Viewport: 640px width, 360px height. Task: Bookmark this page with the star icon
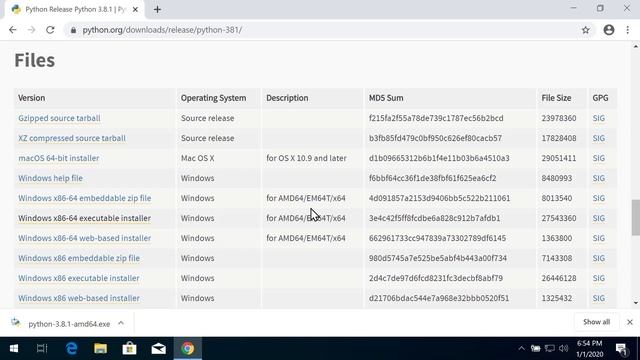point(586,30)
